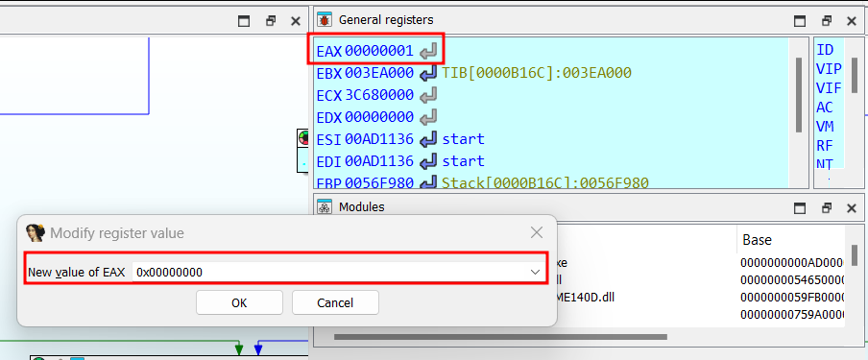Viewport: 868px width, 360px height.
Task: Maximize the General registers panel
Action: [800, 21]
